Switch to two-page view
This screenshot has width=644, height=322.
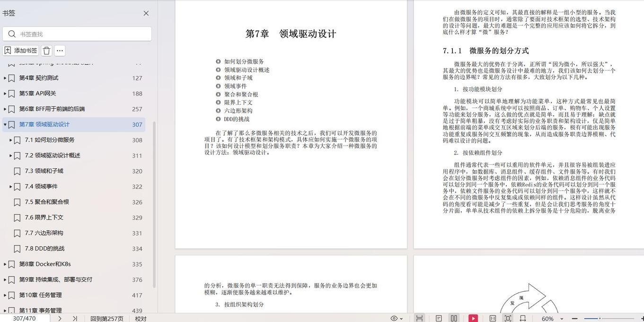click(x=454, y=318)
